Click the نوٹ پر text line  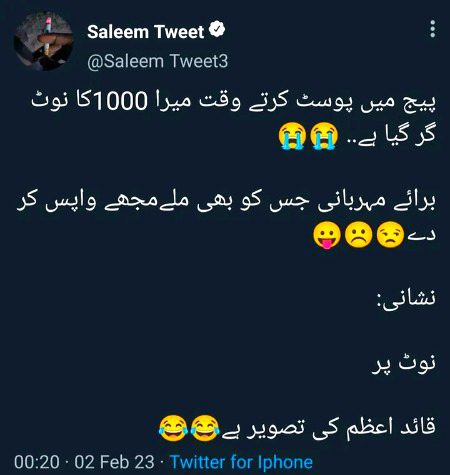pos(404,363)
